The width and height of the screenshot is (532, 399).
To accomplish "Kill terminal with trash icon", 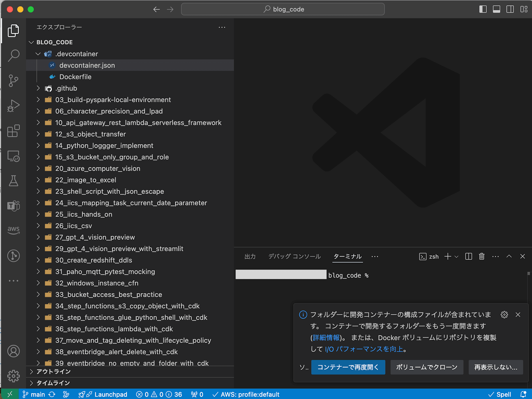I will tap(482, 256).
